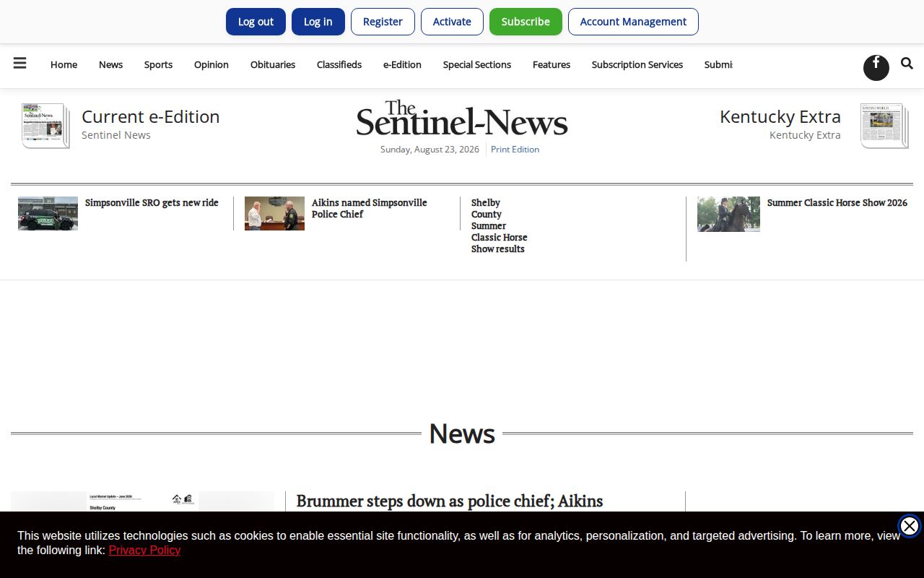Click the Log out button
The image size is (924, 578).
tap(256, 22)
